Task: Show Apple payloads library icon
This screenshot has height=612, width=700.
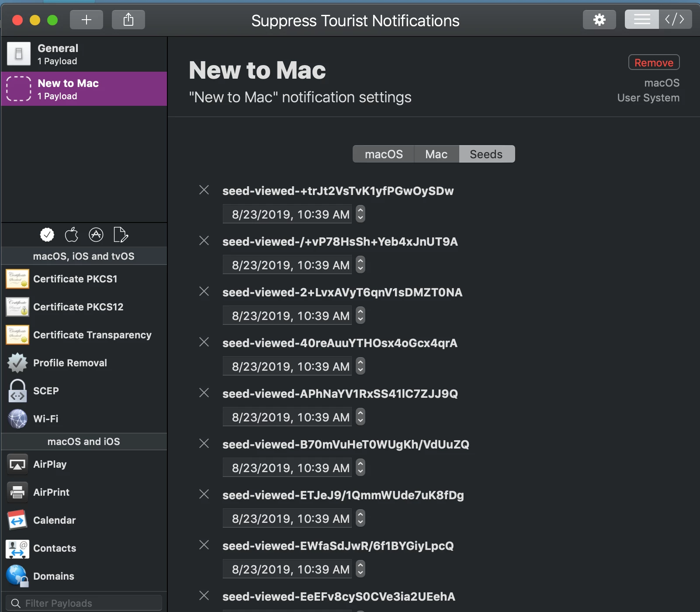Action: [x=72, y=235]
